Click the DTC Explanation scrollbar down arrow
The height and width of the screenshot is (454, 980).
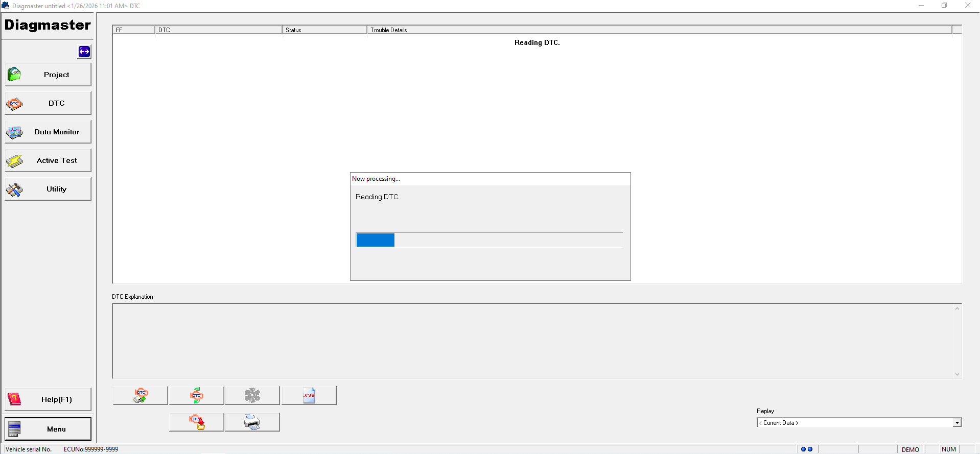[x=957, y=374]
